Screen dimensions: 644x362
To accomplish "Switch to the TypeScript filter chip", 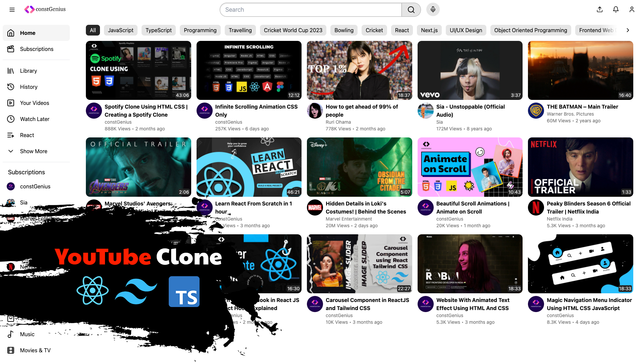I will click(x=158, y=30).
